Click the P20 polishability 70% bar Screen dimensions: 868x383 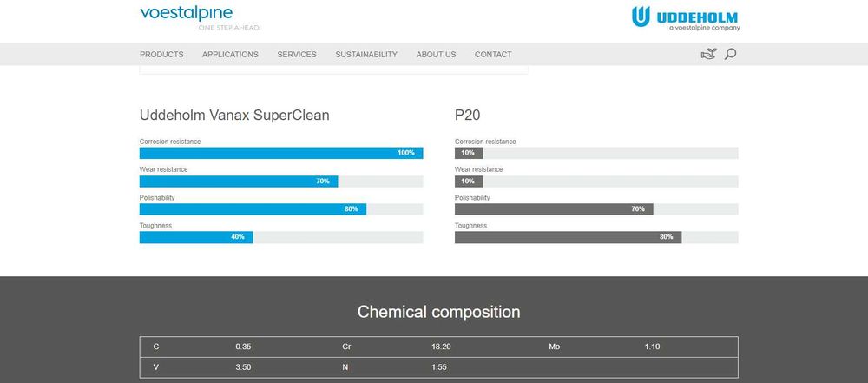click(x=554, y=209)
